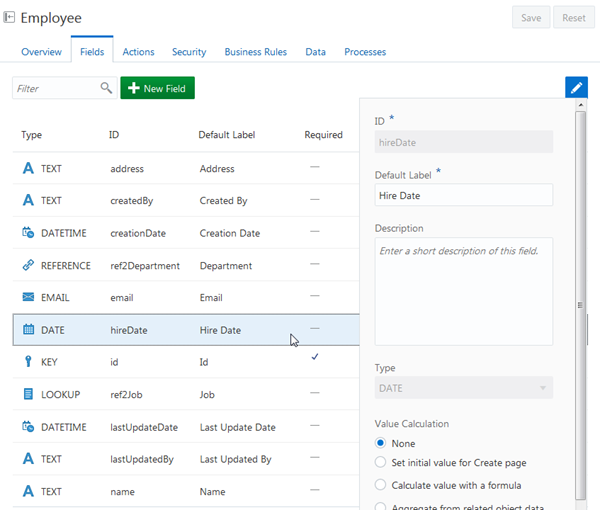600x510 pixels.
Task: Click the KEY icon for id
Action: (28, 362)
